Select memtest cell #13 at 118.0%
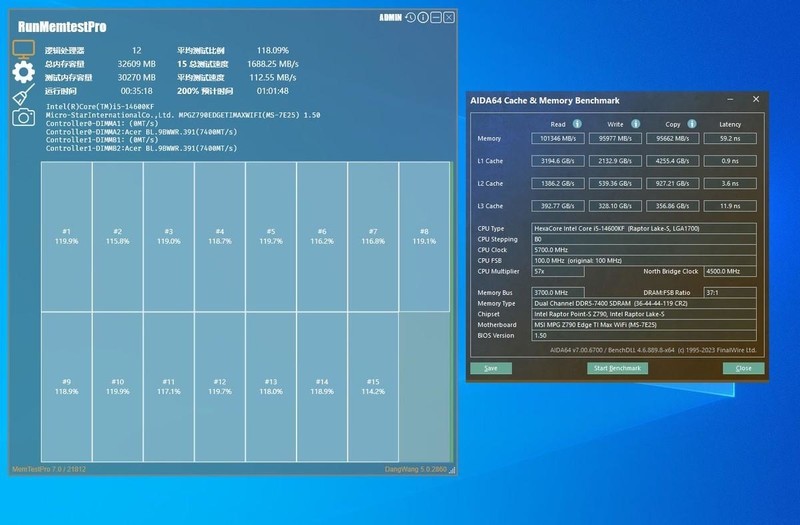 click(271, 387)
